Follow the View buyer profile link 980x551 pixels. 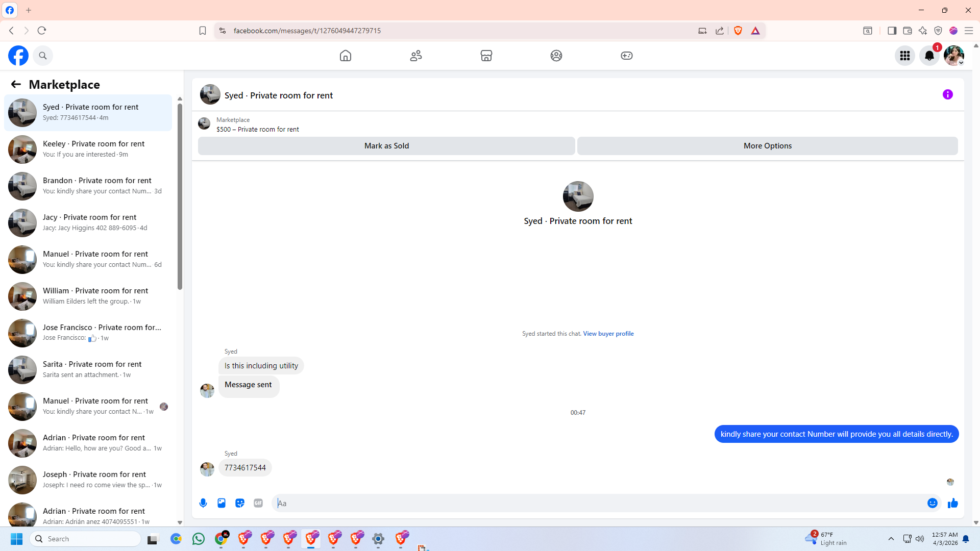[x=608, y=334]
